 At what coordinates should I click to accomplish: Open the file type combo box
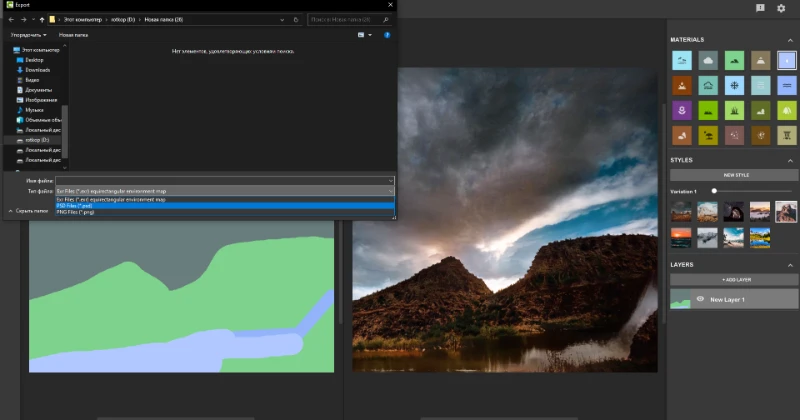225,191
